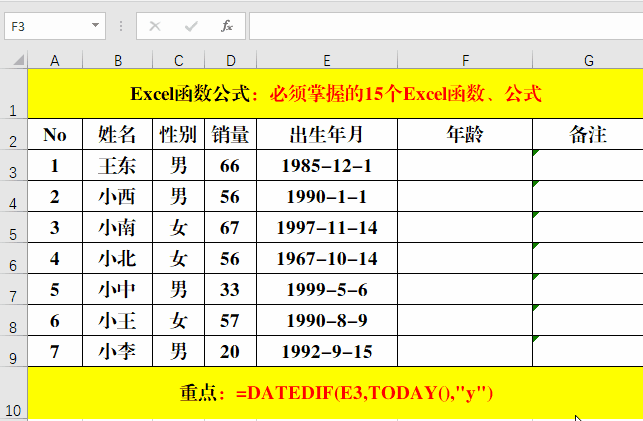
Task: Click the '备注' header cell
Action: click(588, 134)
